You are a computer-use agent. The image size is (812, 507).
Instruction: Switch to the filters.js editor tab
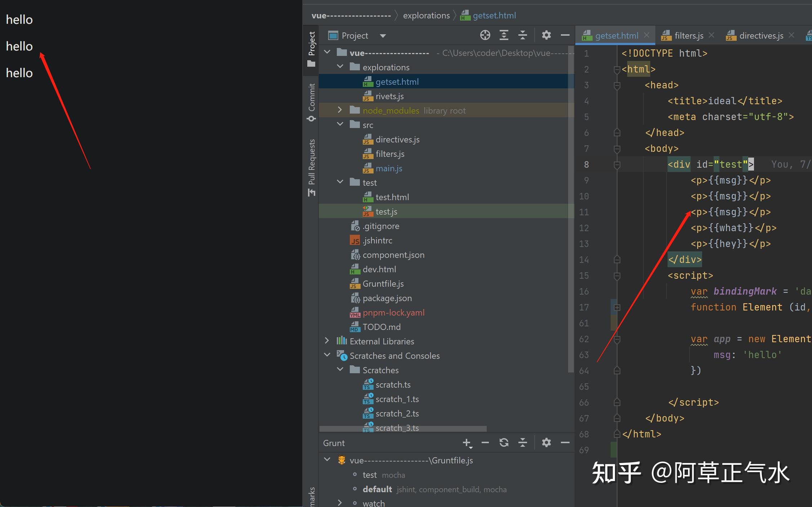click(688, 36)
